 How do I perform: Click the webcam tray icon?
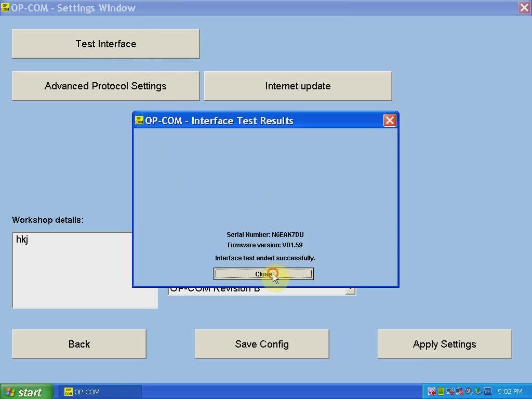pyautogui.click(x=469, y=392)
